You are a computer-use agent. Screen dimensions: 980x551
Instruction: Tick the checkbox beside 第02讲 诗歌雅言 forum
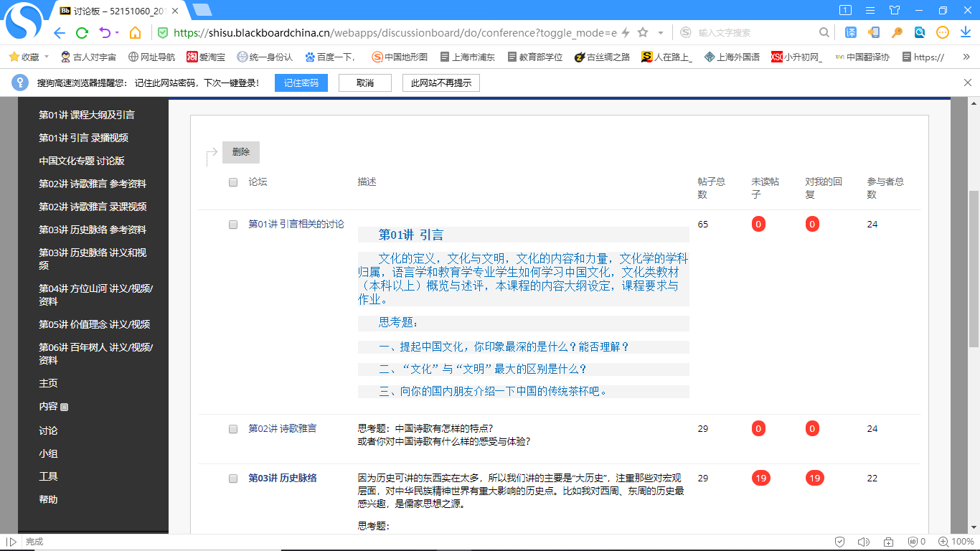233,429
